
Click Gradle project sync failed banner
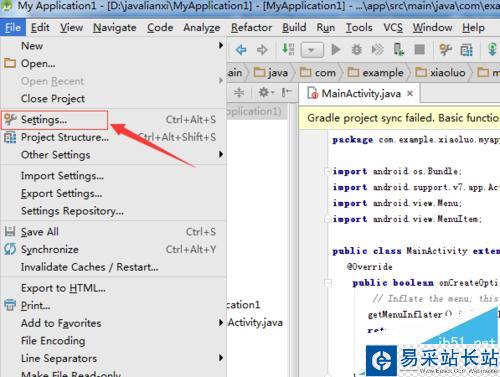(400, 118)
